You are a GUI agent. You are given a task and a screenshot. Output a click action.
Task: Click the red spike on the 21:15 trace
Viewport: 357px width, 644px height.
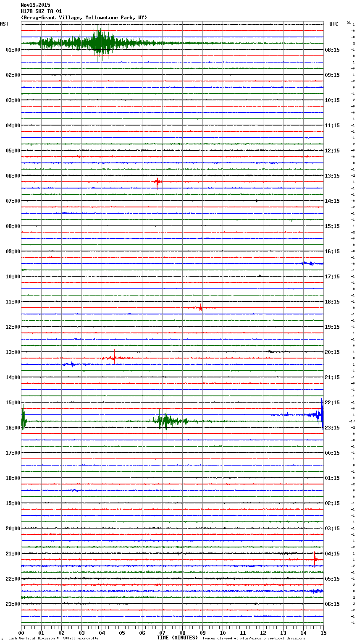[x=315, y=559]
